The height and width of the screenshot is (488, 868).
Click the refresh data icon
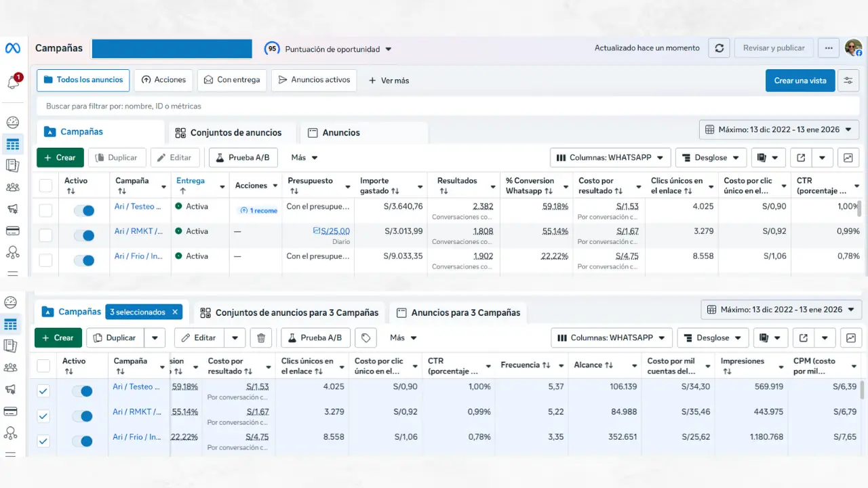pos(719,48)
